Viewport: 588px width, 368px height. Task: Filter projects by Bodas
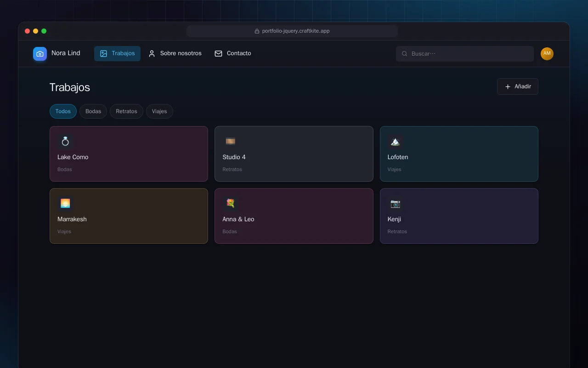point(93,111)
